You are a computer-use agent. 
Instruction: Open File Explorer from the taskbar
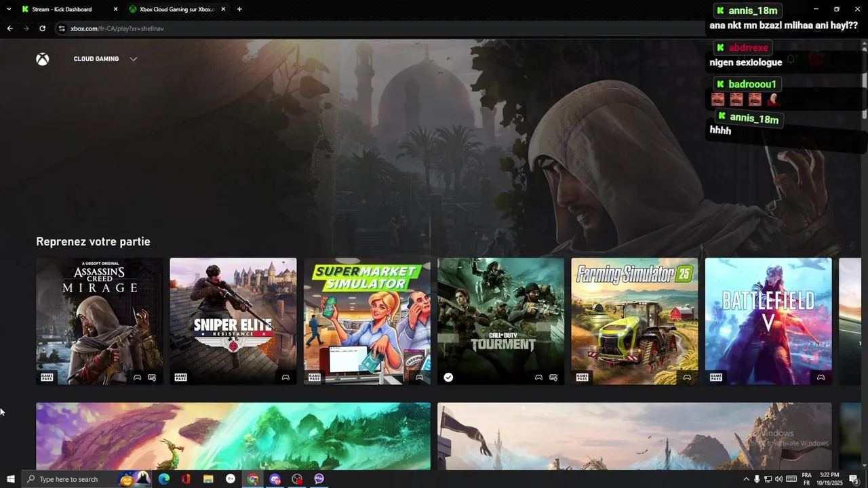point(208,479)
